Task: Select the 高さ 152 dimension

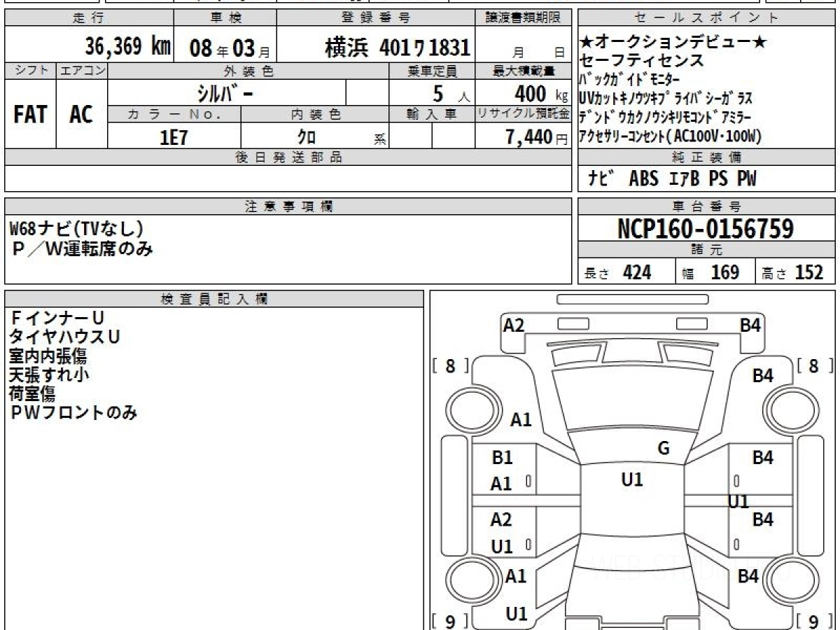Action: (793, 273)
